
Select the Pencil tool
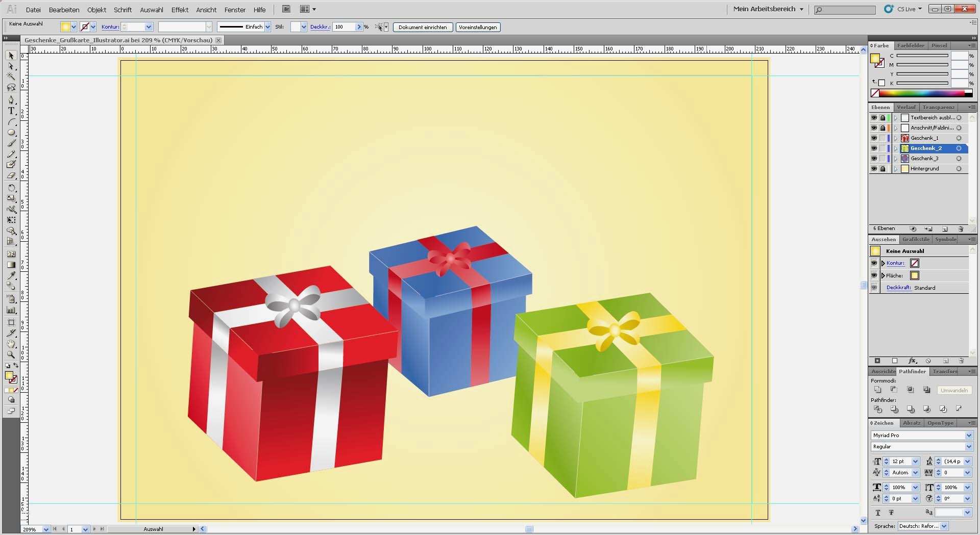[11, 154]
